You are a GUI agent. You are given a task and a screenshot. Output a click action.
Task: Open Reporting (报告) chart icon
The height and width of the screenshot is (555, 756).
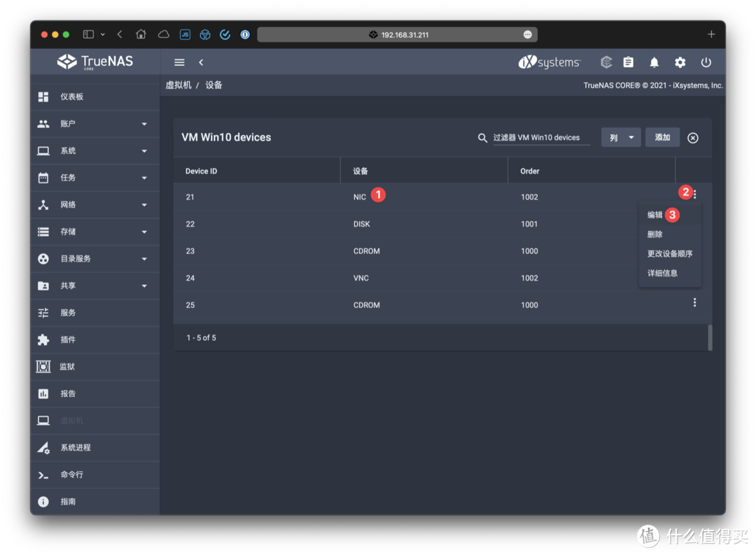pos(43,394)
